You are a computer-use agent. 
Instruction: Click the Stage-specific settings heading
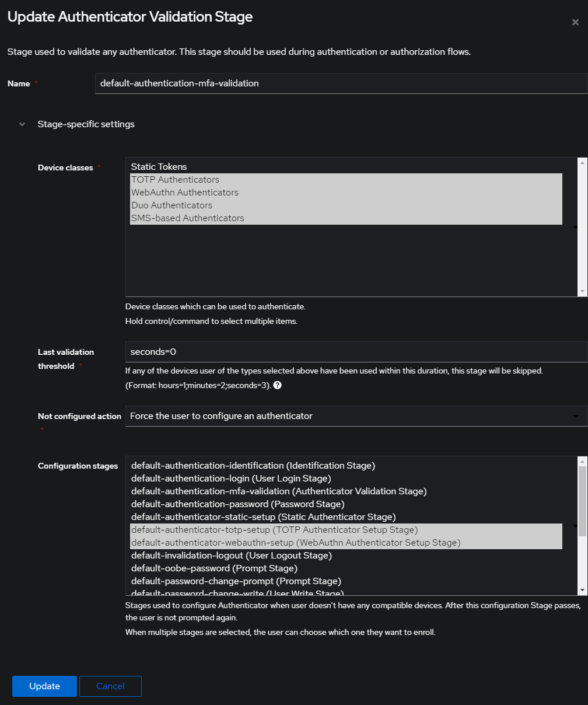[86, 124]
